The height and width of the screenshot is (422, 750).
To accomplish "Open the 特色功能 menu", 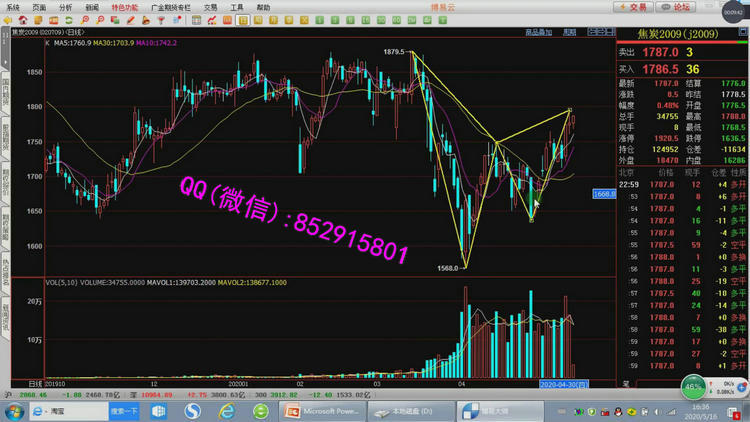I will pos(125,7).
